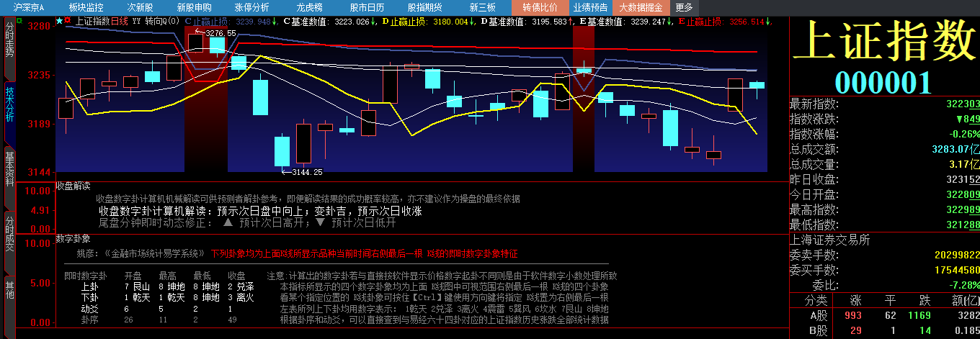Viewport: 980px width, 339px height.
Task: Click the 3280 price axis label
Action: point(38,26)
